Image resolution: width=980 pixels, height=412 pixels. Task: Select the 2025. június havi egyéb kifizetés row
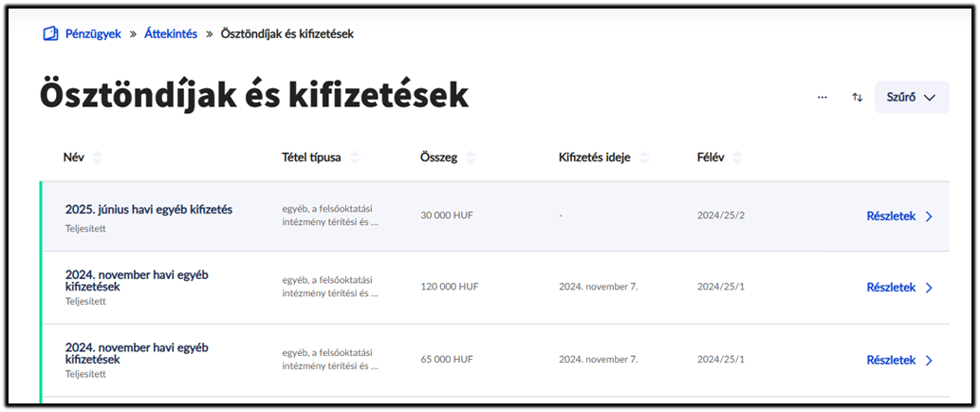tap(148, 210)
